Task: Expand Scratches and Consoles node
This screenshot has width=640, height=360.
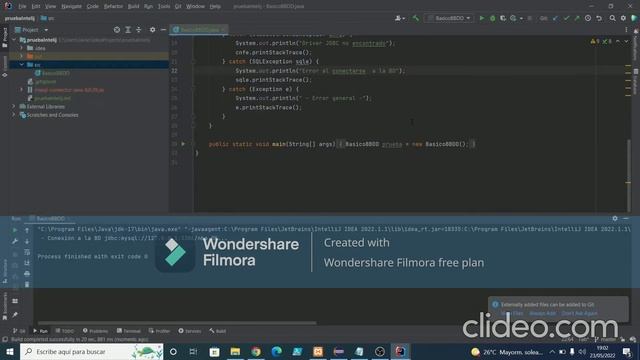Action: click(13, 115)
